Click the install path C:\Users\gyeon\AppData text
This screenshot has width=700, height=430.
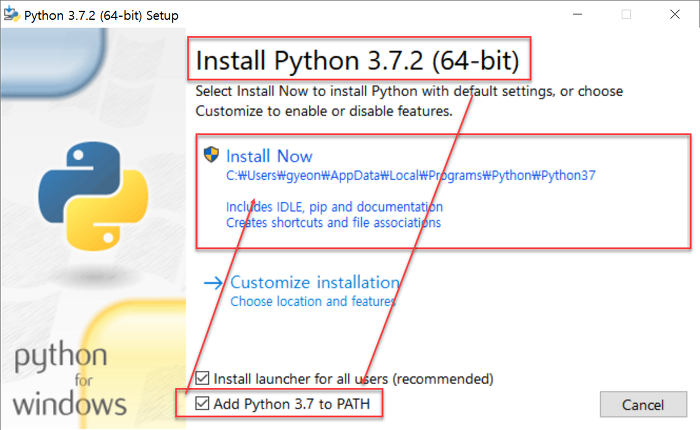410,175
